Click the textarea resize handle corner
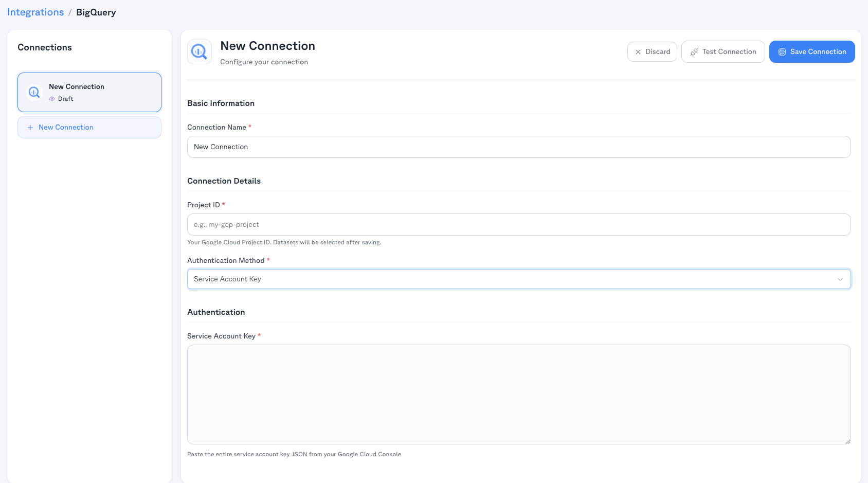Viewport: 868px width, 483px height. pyautogui.click(x=848, y=441)
